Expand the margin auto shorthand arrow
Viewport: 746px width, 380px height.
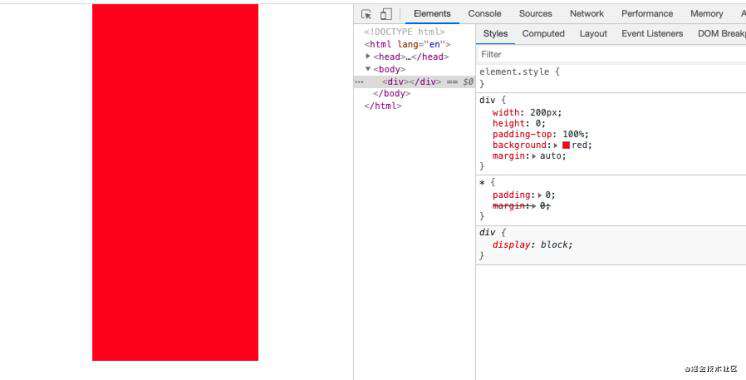point(534,156)
